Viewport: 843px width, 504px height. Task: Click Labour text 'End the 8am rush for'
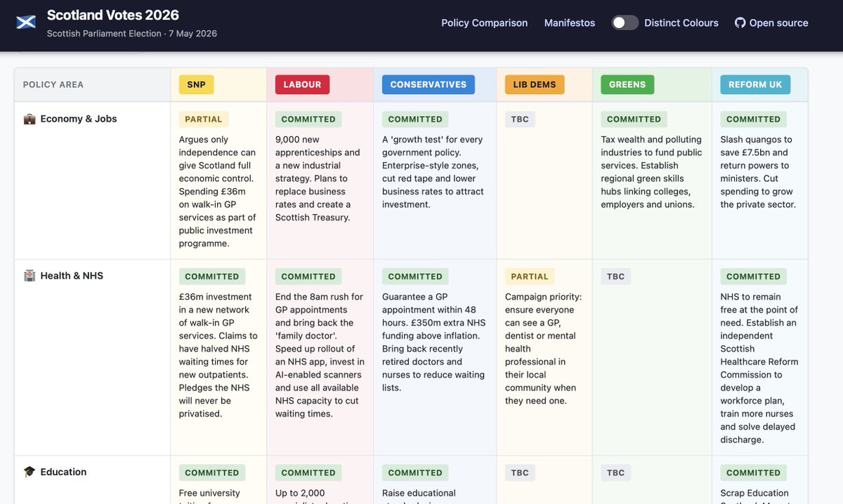click(319, 297)
